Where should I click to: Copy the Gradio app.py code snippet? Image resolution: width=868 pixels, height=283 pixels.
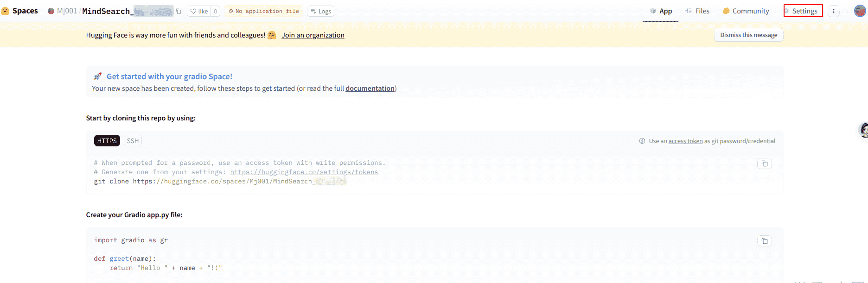pos(764,241)
